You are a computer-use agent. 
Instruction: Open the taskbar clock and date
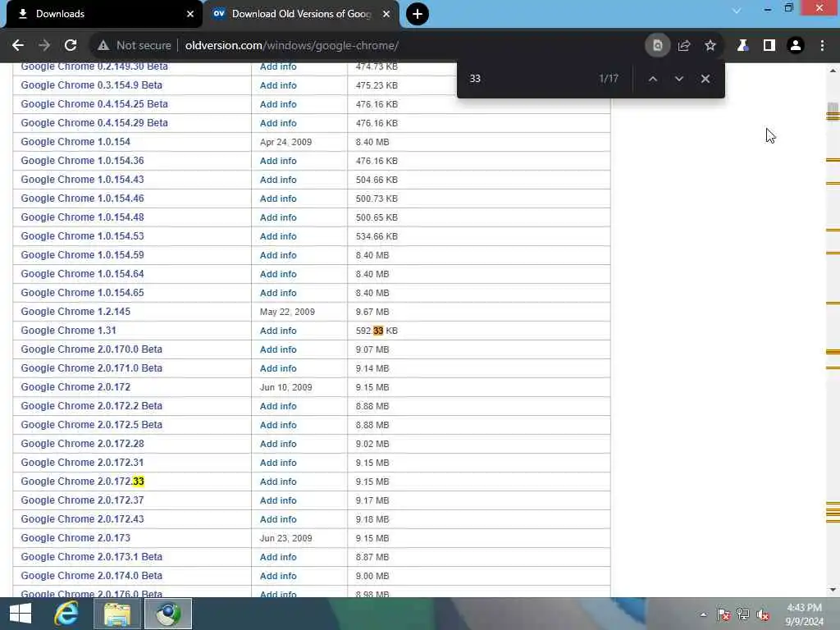(804, 614)
